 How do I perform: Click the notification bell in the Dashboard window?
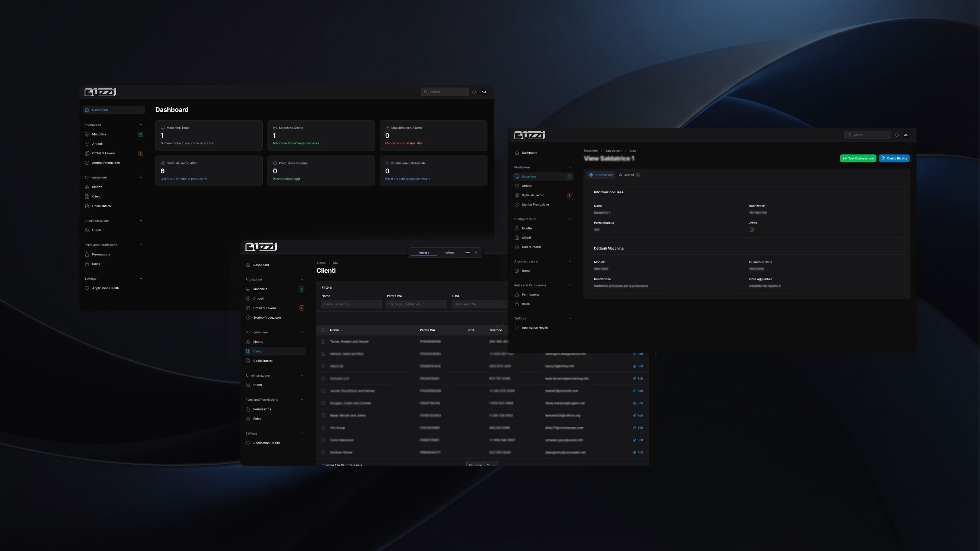click(x=474, y=92)
